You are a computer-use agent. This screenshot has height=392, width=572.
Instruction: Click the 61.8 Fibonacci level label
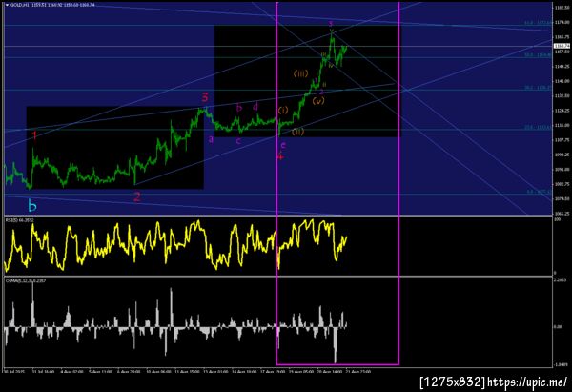[538, 23]
